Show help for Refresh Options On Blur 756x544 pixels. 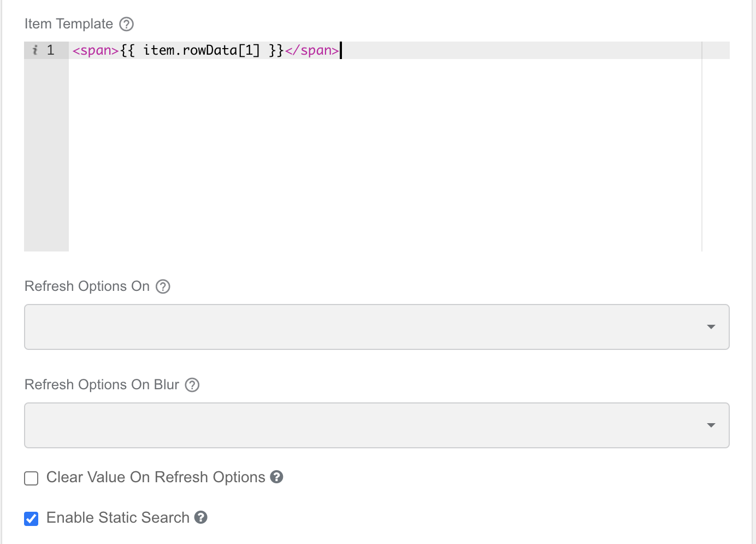192,385
